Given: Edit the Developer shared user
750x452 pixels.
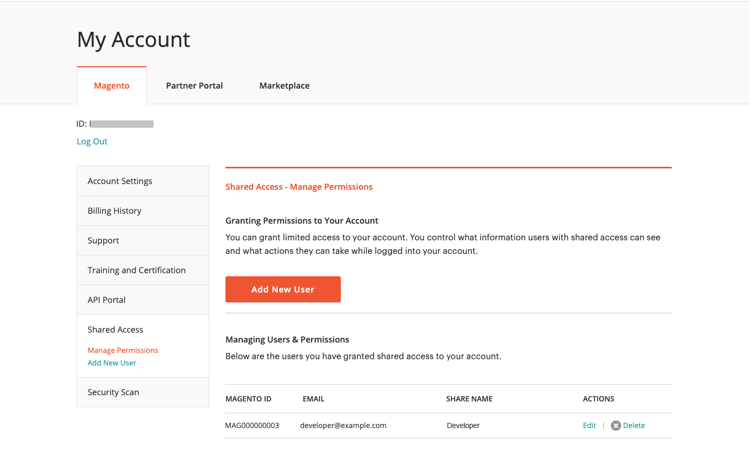Looking at the screenshot, I should point(589,425).
